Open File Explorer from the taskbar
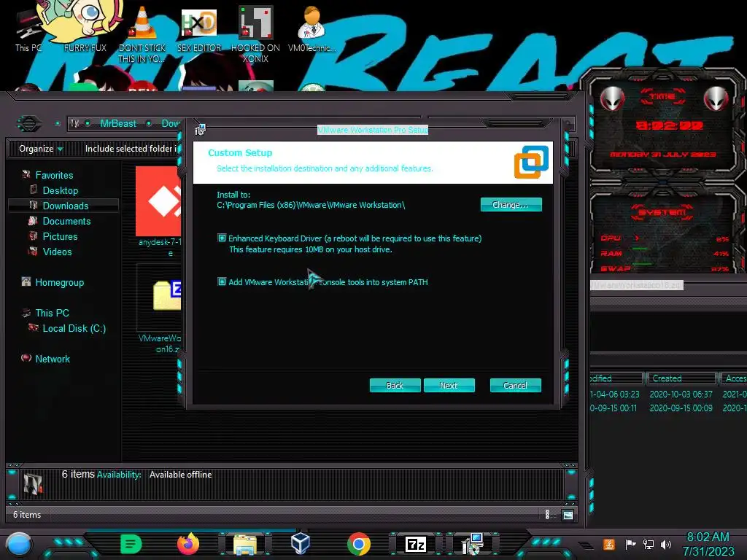 (245, 545)
